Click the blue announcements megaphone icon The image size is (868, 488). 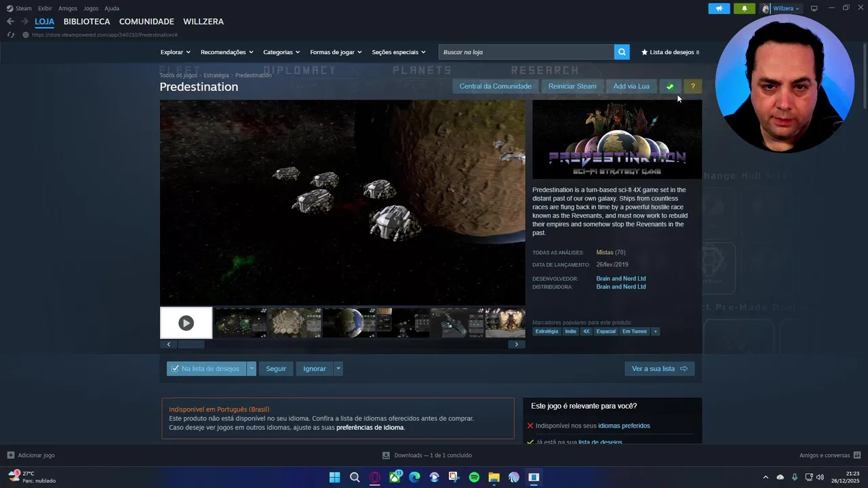(x=719, y=8)
